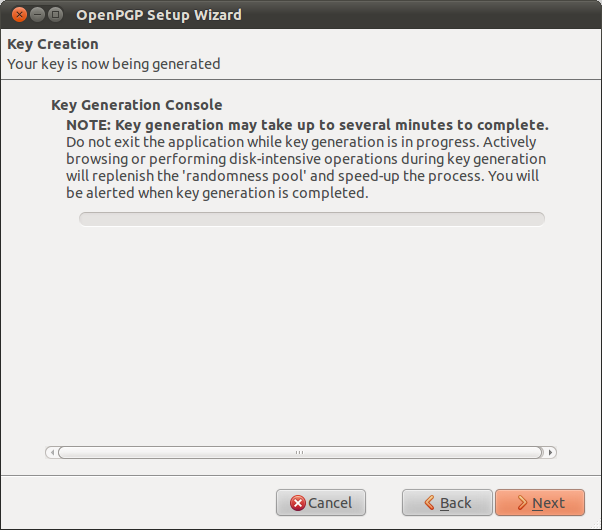Click the OpenPGP Setup Wizard title bar

point(300,15)
